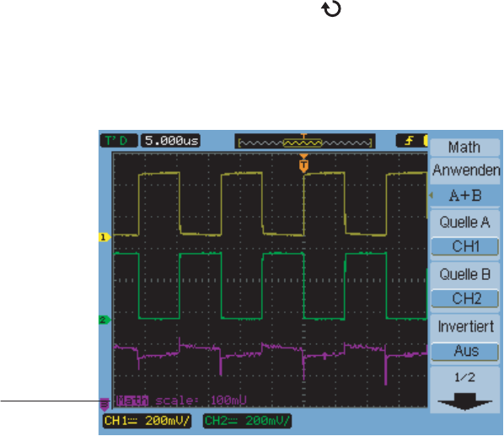Viewport: 504px width, 447px height.
Task: Toggle Invertiert setting Aus
Action: (x=464, y=351)
